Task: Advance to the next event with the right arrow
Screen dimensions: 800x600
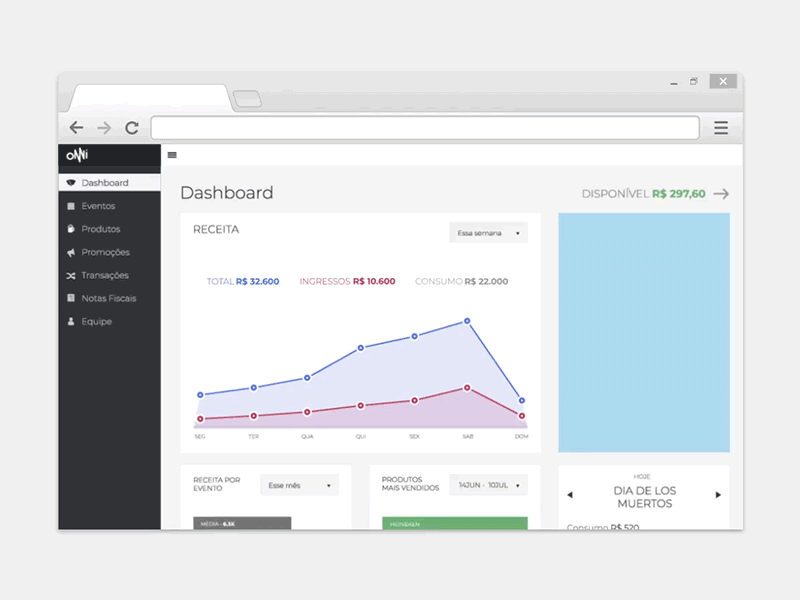Action: click(x=718, y=494)
